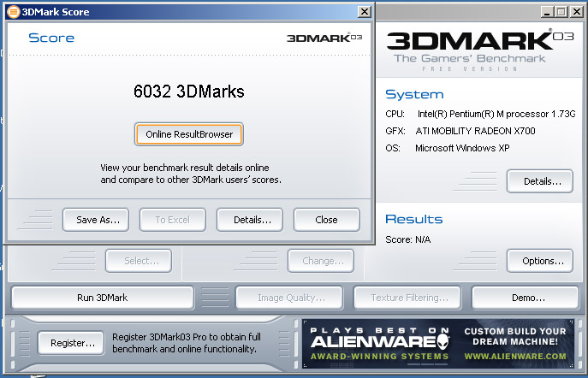The width and height of the screenshot is (588, 378).
Task: Click the Alienware advertisement banner
Action: click(438, 343)
